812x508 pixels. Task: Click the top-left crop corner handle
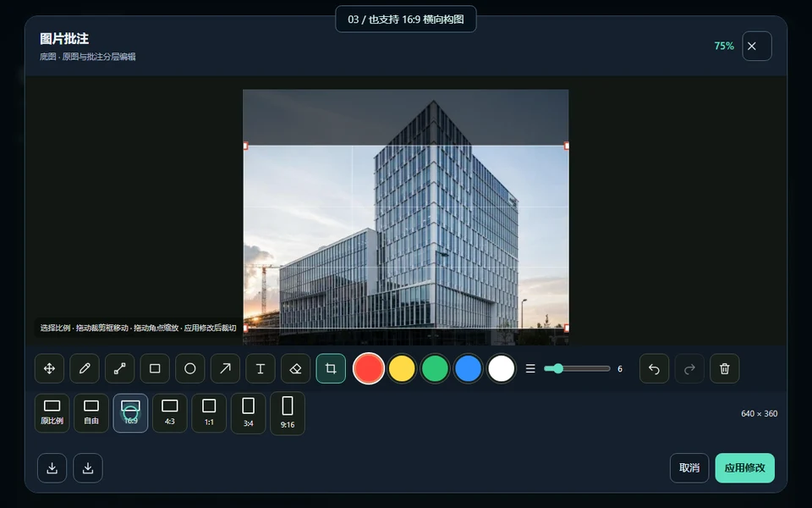tap(245, 146)
